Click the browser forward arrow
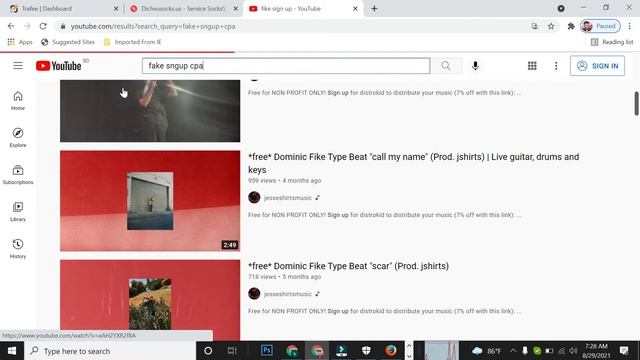640x360 pixels. coord(27,26)
